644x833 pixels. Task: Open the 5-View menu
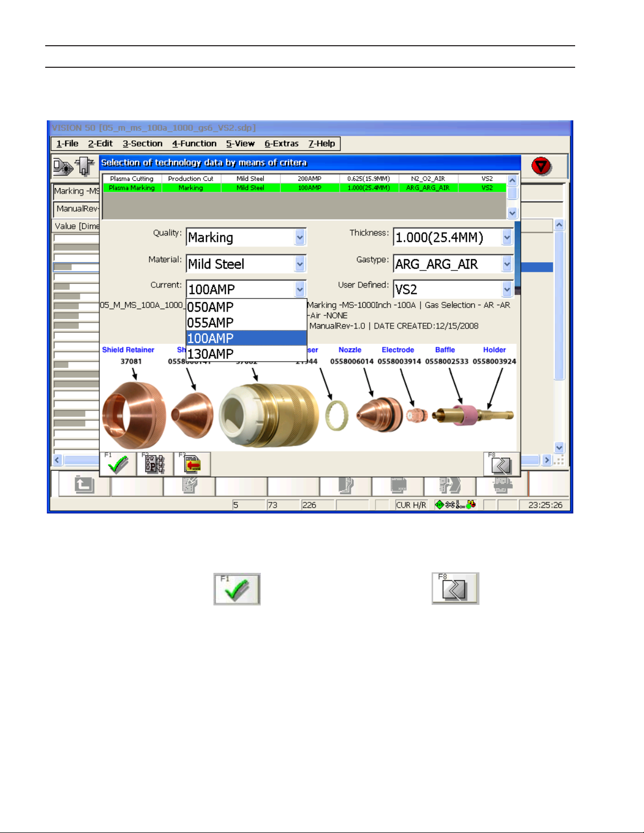point(240,143)
